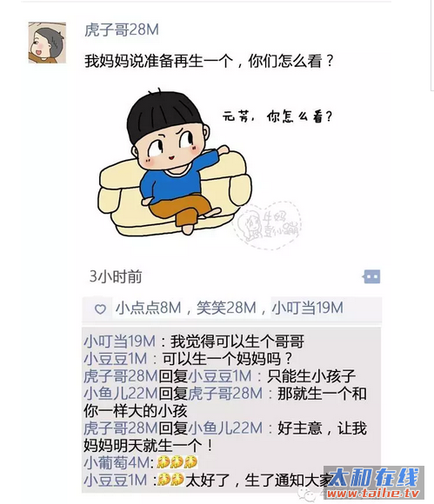The width and height of the screenshot is (434, 504).
Task: Click 小豆豆1M asking 可以生一个妈妈吗
Action: tap(116, 359)
